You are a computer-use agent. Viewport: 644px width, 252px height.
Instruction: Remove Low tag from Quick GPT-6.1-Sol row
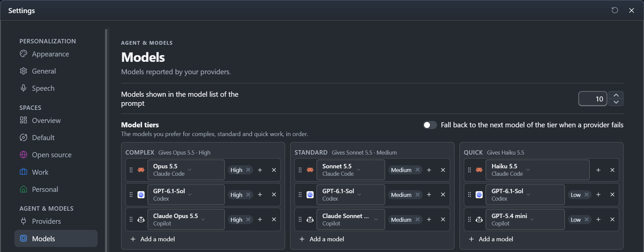pos(587,195)
